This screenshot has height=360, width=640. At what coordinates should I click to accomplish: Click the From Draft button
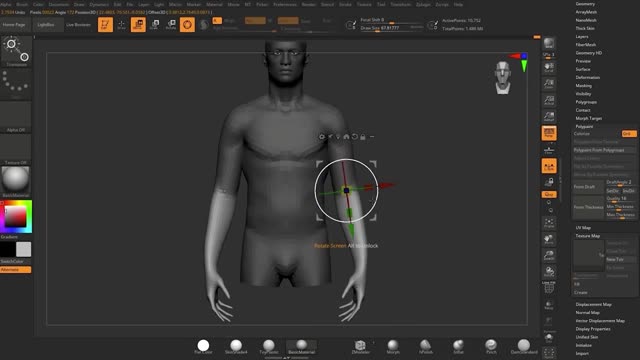pyautogui.click(x=588, y=187)
